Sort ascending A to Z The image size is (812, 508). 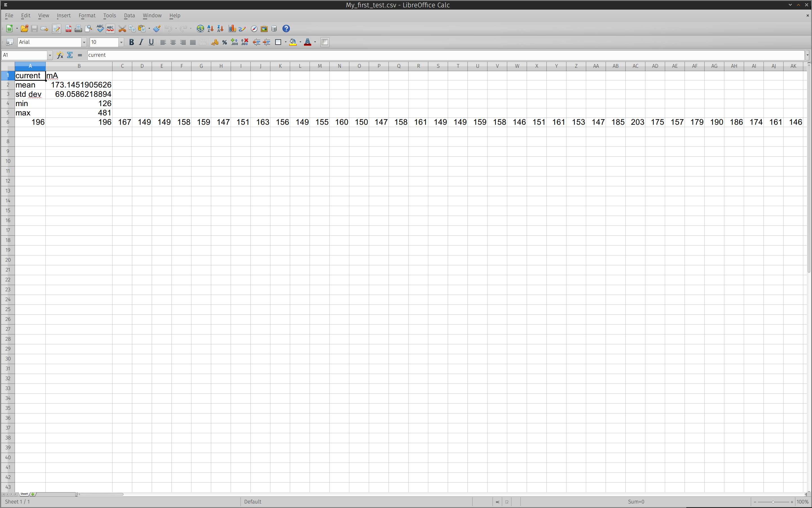tap(210, 29)
